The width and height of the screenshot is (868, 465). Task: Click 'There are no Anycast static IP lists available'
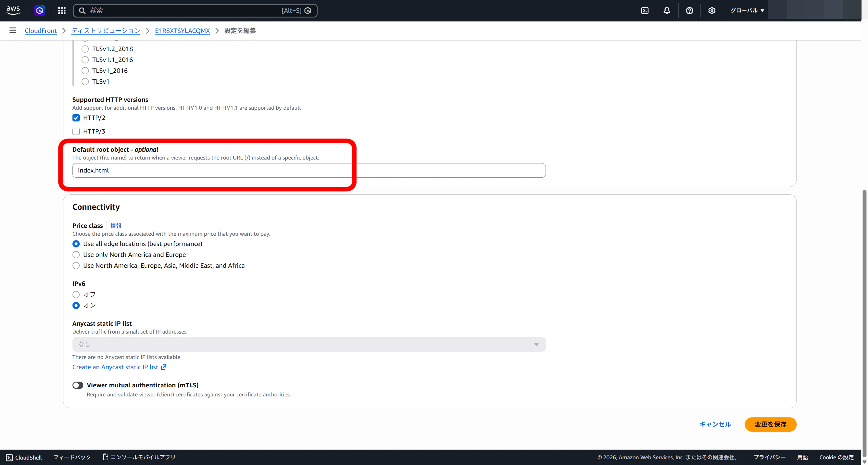(x=127, y=357)
